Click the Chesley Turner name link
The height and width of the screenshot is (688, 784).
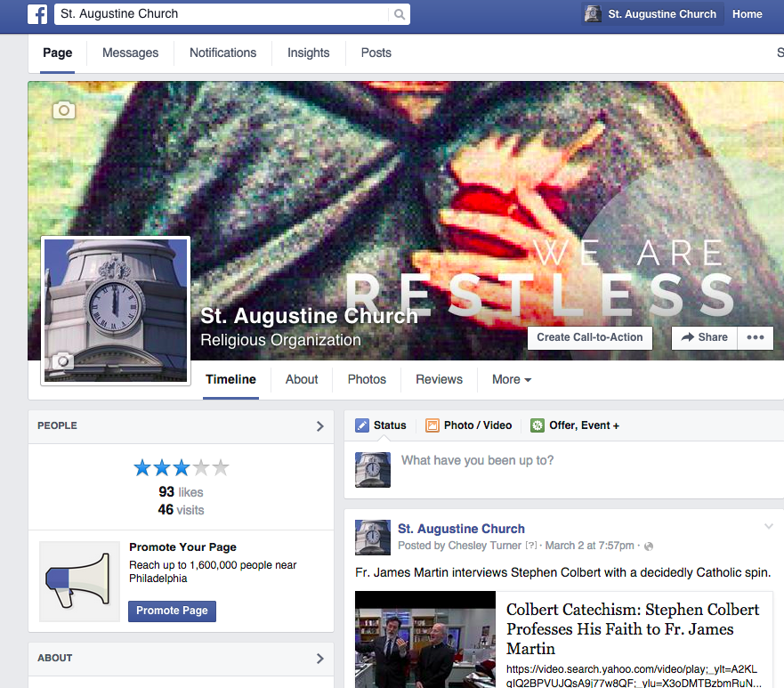click(484, 546)
